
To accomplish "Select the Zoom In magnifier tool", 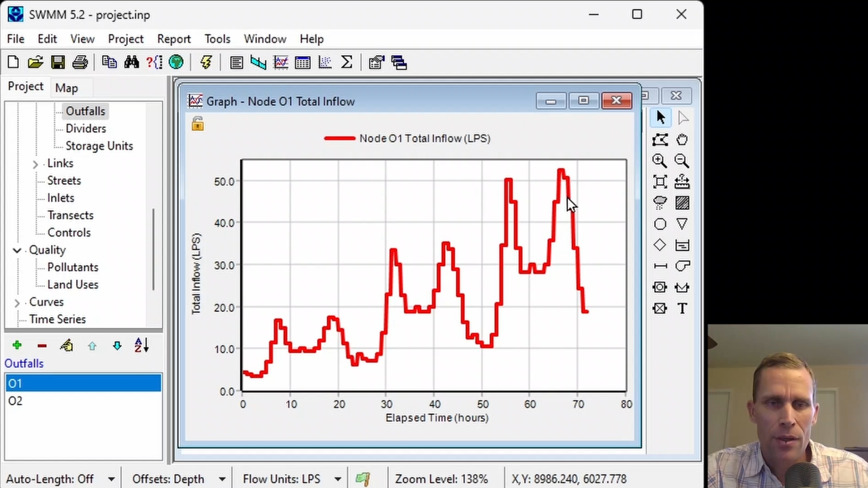I will [660, 161].
